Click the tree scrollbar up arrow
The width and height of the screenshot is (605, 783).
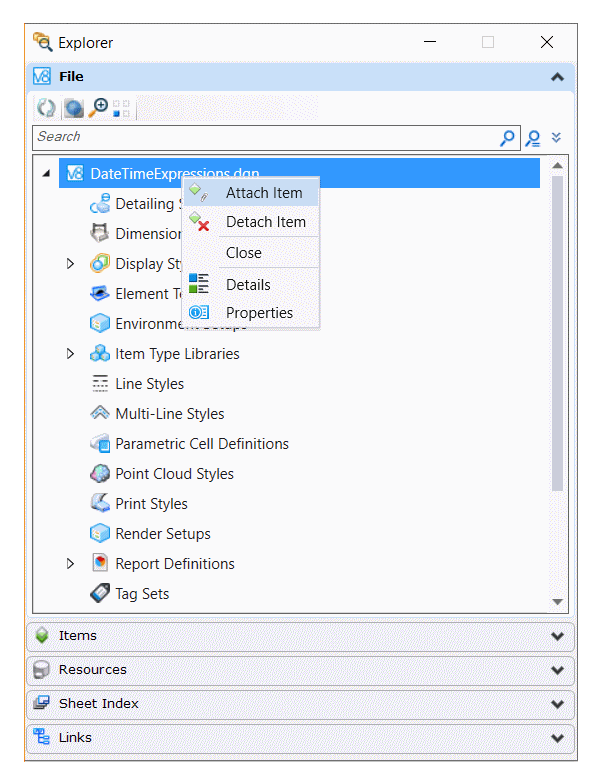[558, 165]
